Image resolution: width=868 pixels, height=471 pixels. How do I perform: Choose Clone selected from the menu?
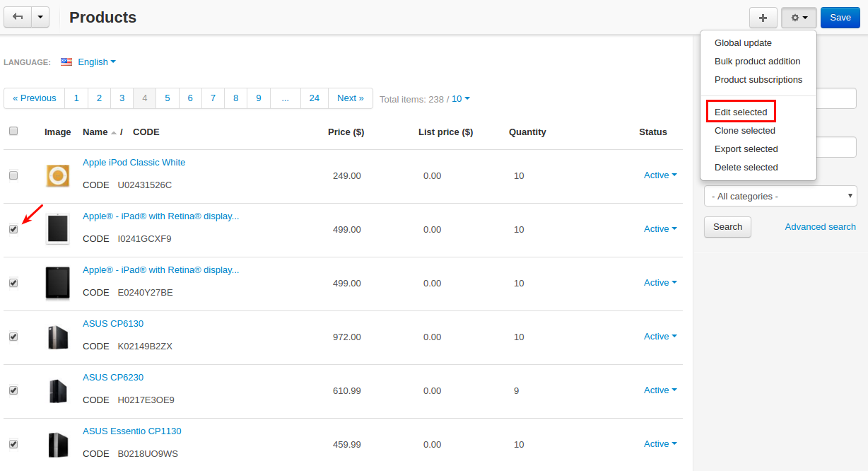click(x=758, y=131)
